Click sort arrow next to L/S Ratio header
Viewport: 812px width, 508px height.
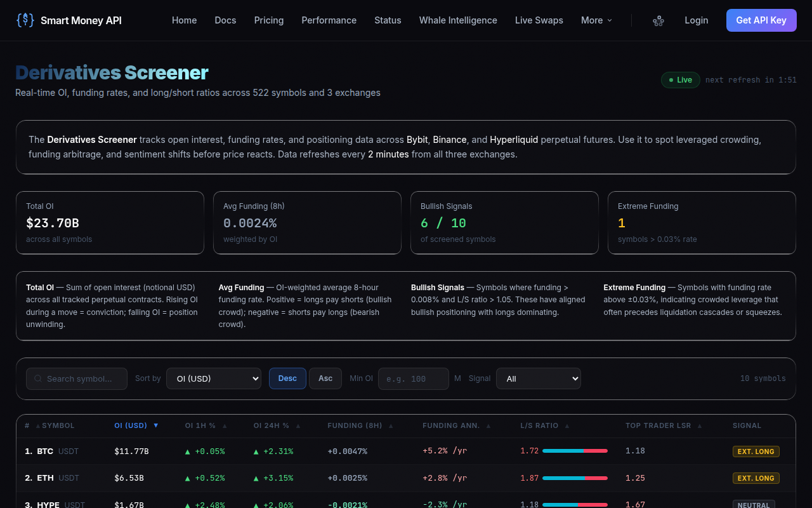567,426
